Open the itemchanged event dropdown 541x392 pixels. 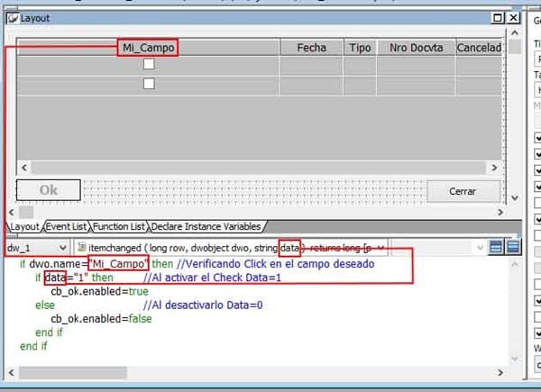click(381, 248)
